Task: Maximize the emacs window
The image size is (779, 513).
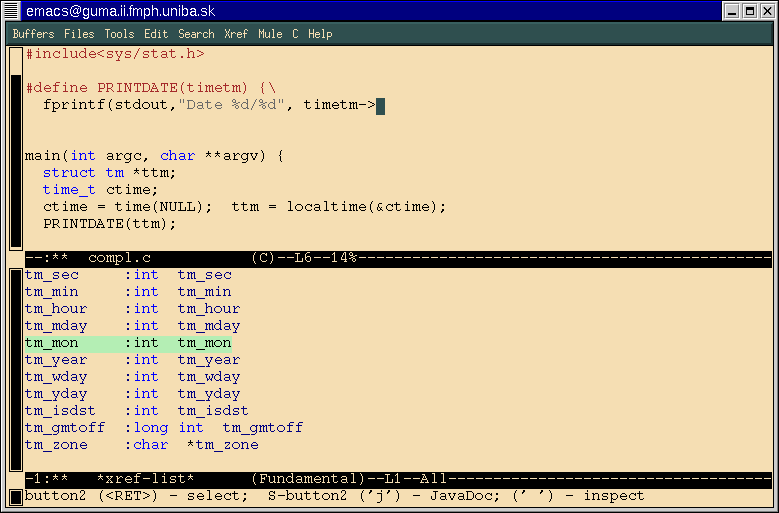Action: [750, 11]
